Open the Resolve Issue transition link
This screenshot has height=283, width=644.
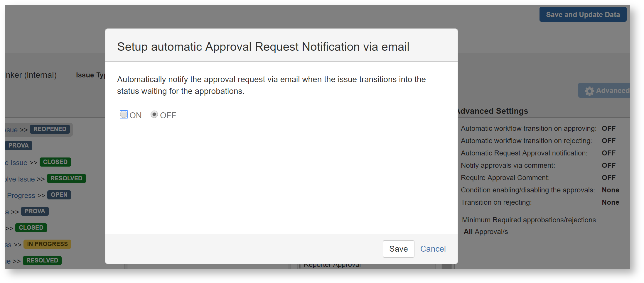click(20, 179)
